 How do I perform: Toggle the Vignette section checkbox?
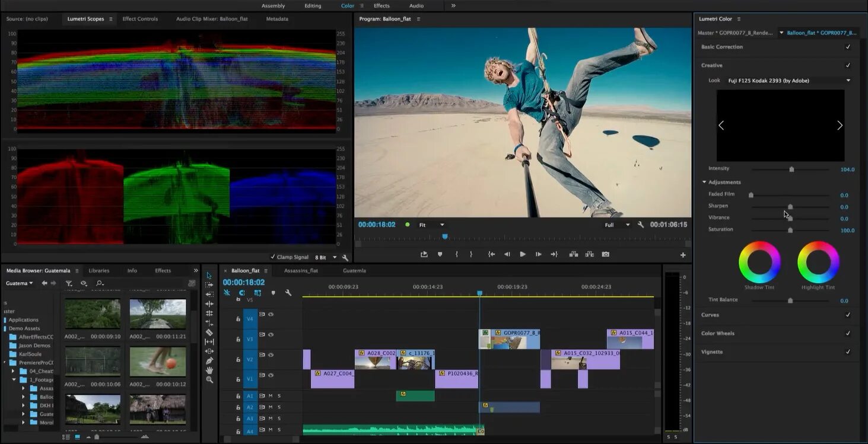[x=848, y=352]
